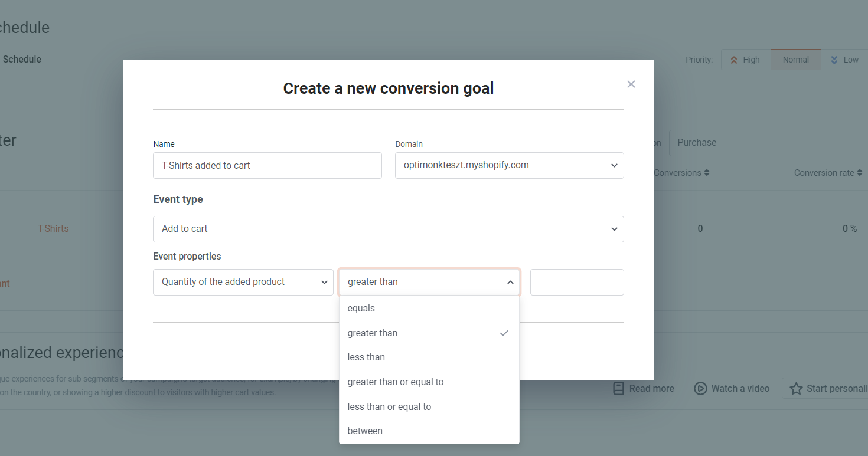This screenshot has width=868, height=456.
Task: Click the goal Name input field
Action: [267, 166]
